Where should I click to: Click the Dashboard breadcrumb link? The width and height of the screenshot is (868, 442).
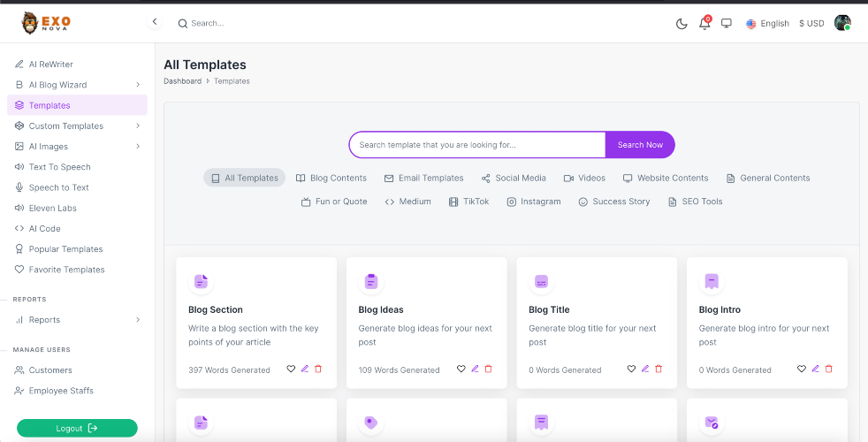tap(183, 80)
